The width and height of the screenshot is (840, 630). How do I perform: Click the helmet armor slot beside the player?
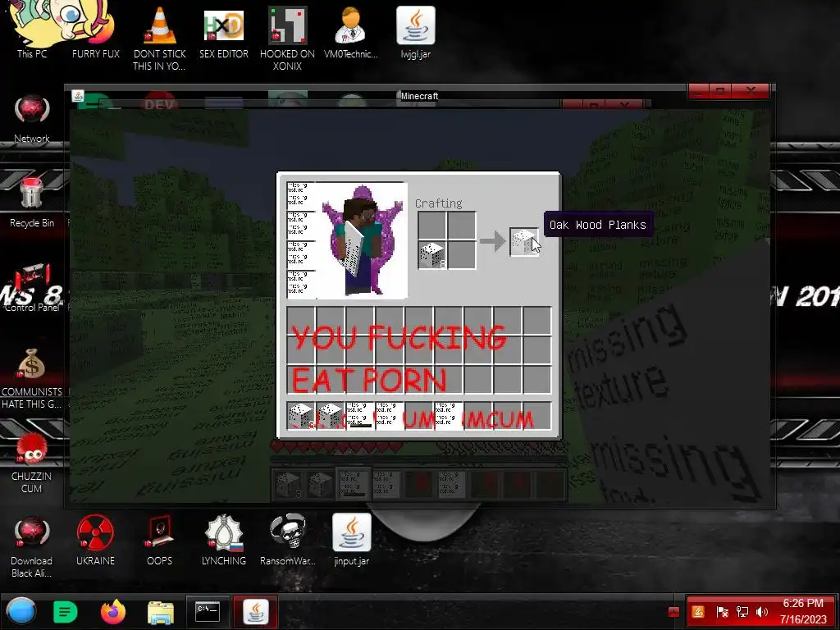[x=301, y=196]
